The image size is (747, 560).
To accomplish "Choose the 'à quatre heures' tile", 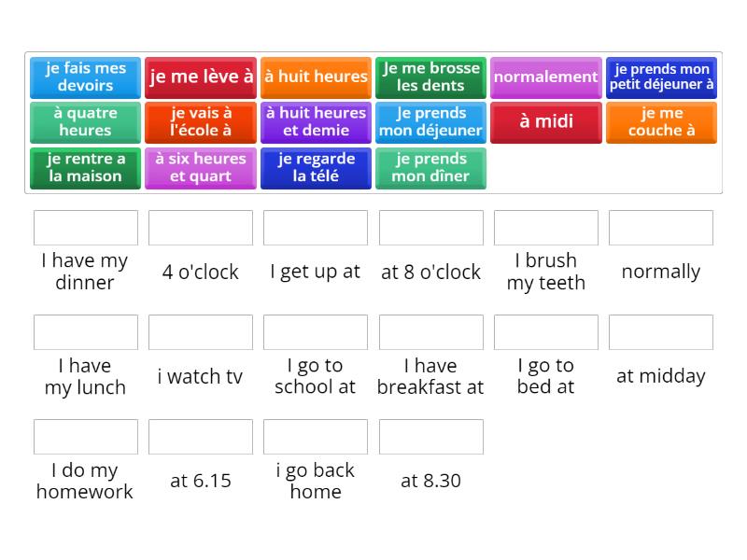I will (85, 122).
